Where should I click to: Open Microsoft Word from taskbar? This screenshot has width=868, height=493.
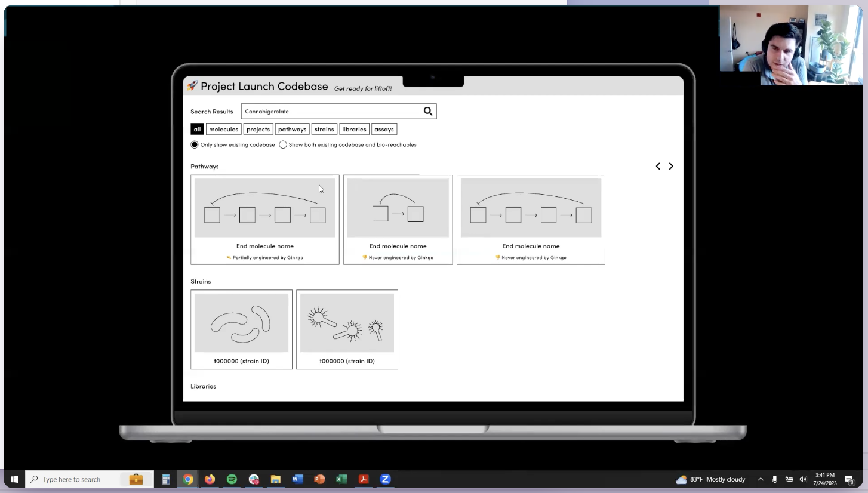tap(297, 479)
